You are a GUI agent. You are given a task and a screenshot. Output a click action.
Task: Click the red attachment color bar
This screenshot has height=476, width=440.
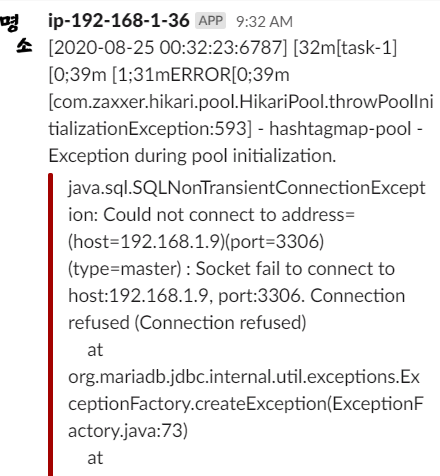click(51, 324)
